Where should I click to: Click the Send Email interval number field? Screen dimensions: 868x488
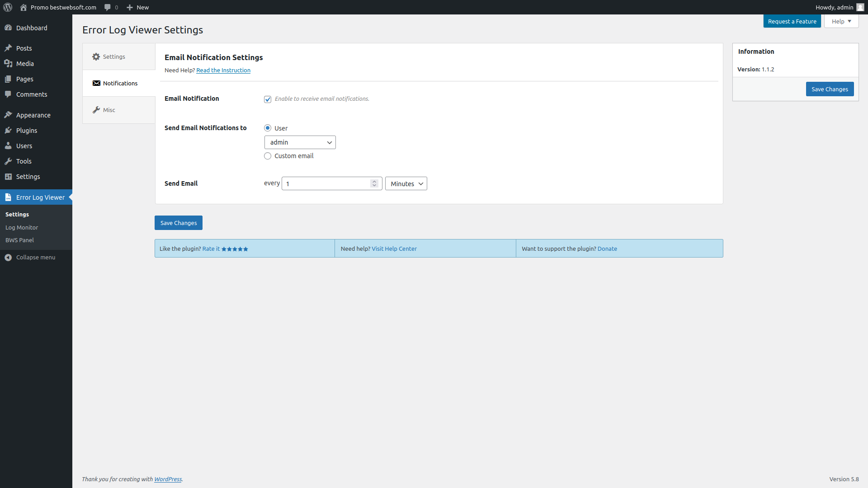326,183
